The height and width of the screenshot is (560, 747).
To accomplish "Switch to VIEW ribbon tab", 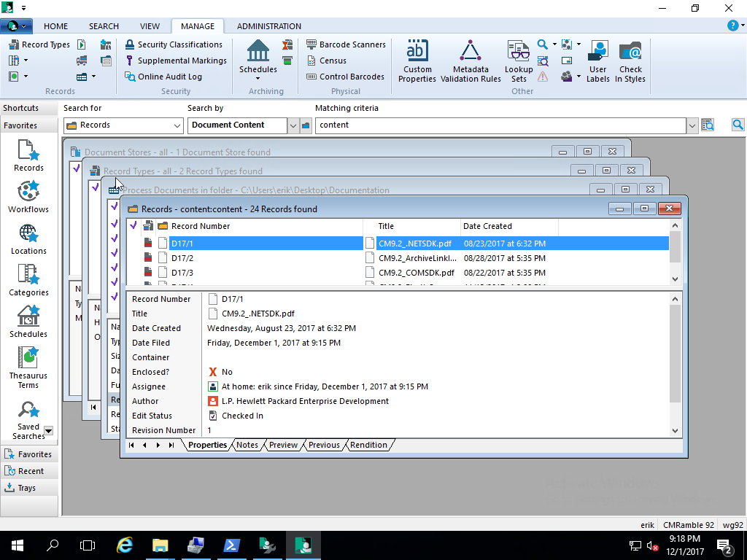I will coord(150,26).
